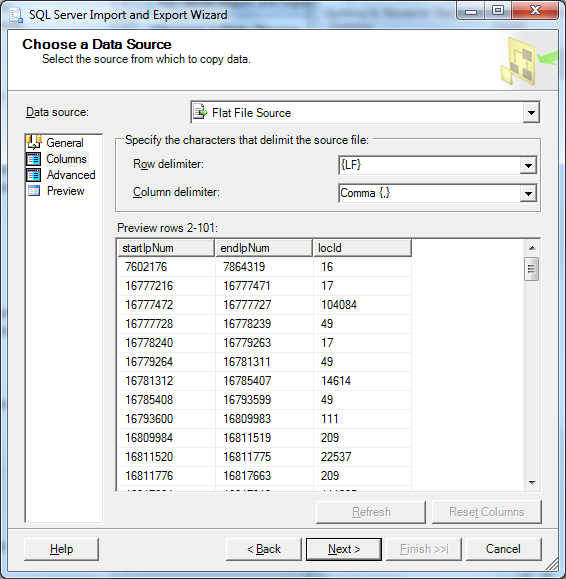Click the {LF} row delimiter field

[438, 165]
